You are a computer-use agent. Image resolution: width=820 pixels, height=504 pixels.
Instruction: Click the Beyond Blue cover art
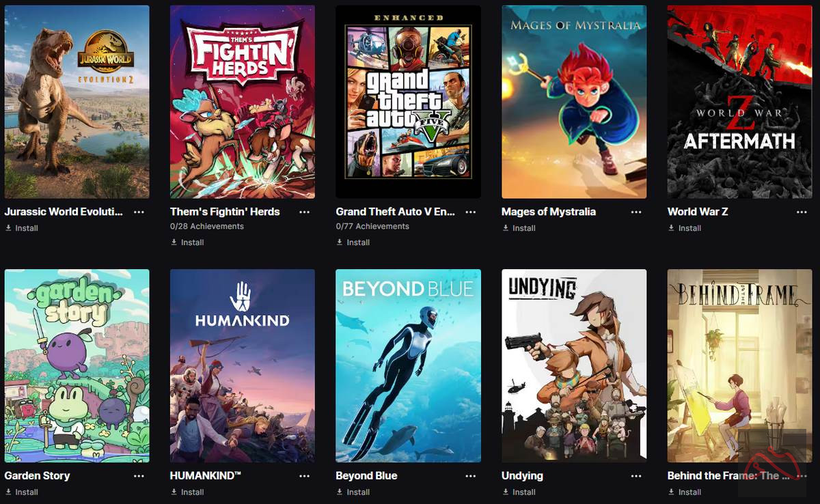[409, 365]
